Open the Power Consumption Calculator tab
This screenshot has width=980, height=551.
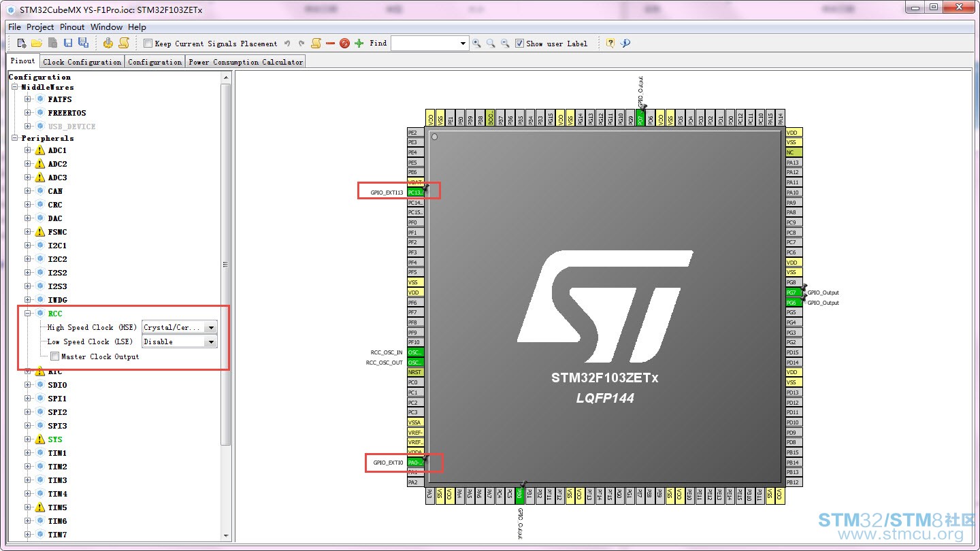[246, 62]
